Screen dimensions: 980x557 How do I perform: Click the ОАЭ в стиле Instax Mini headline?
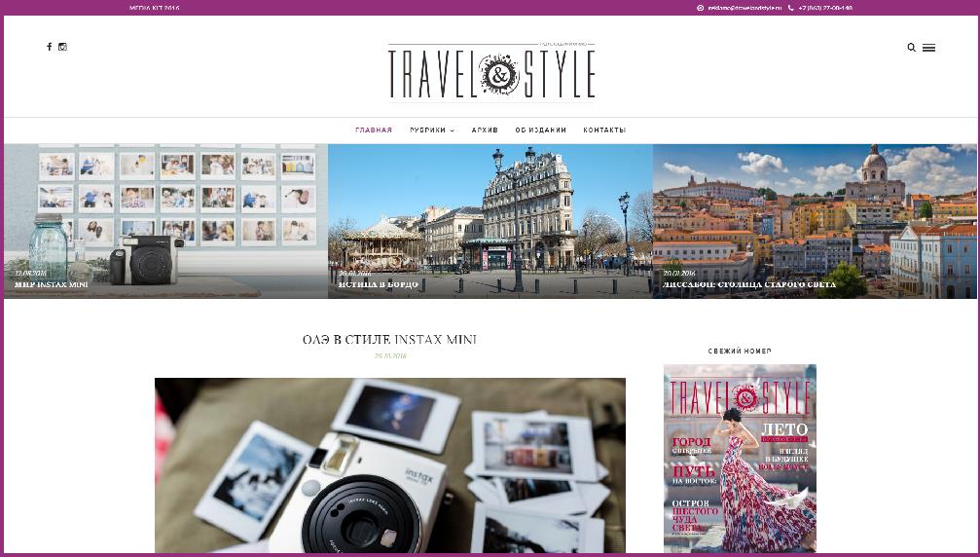point(389,340)
